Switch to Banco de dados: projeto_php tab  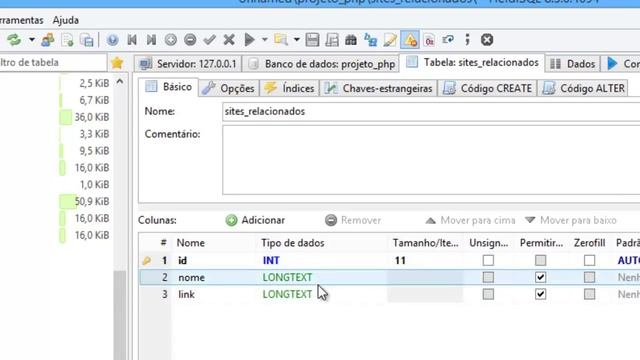(x=321, y=64)
